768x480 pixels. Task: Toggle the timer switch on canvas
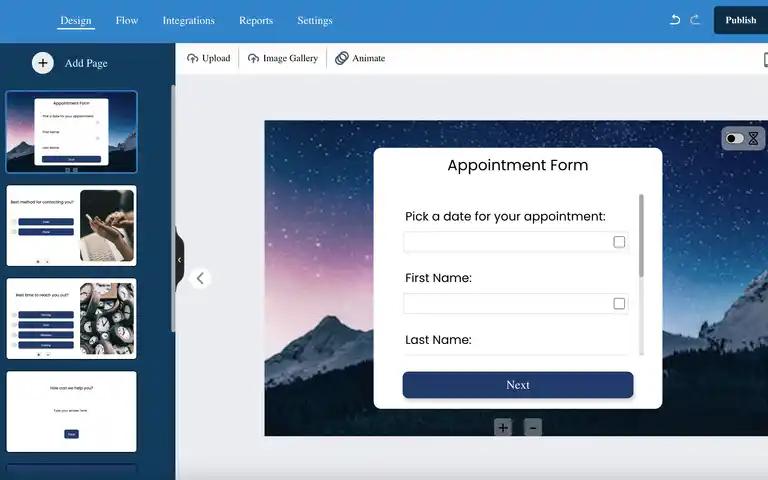[x=734, y=139]
